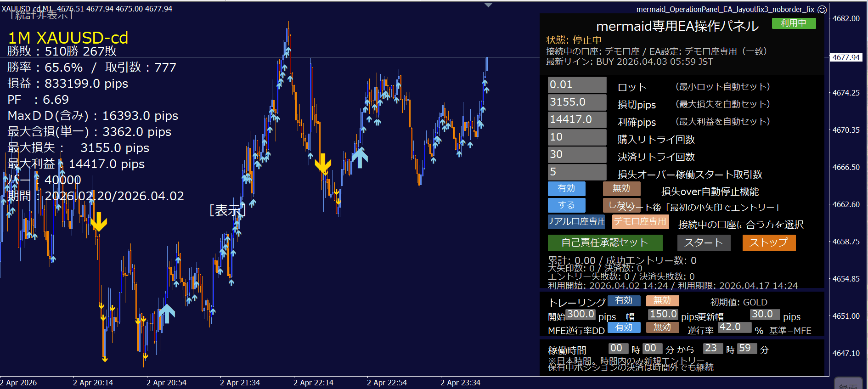Click the 自己責任承認セット button
This screenshot has width=868, height=389.
coord(605,242)
